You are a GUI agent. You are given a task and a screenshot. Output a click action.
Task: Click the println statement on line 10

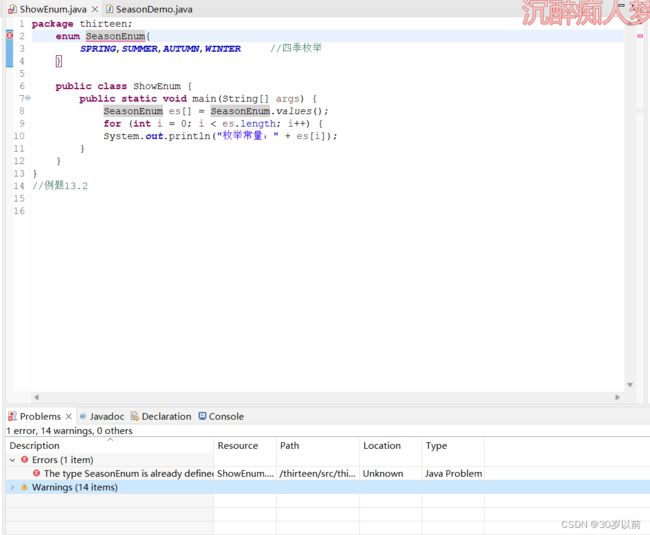coord(220,136)
